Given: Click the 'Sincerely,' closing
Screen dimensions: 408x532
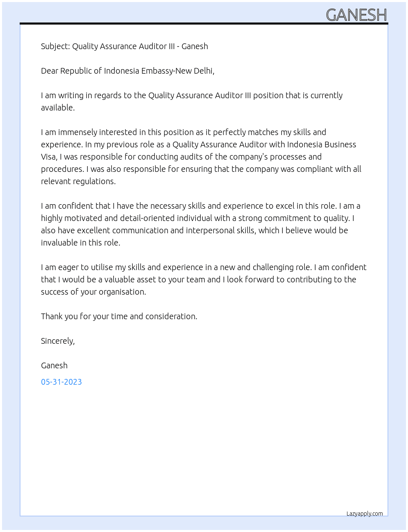Looking at the screenshot, I should [58, 341].
